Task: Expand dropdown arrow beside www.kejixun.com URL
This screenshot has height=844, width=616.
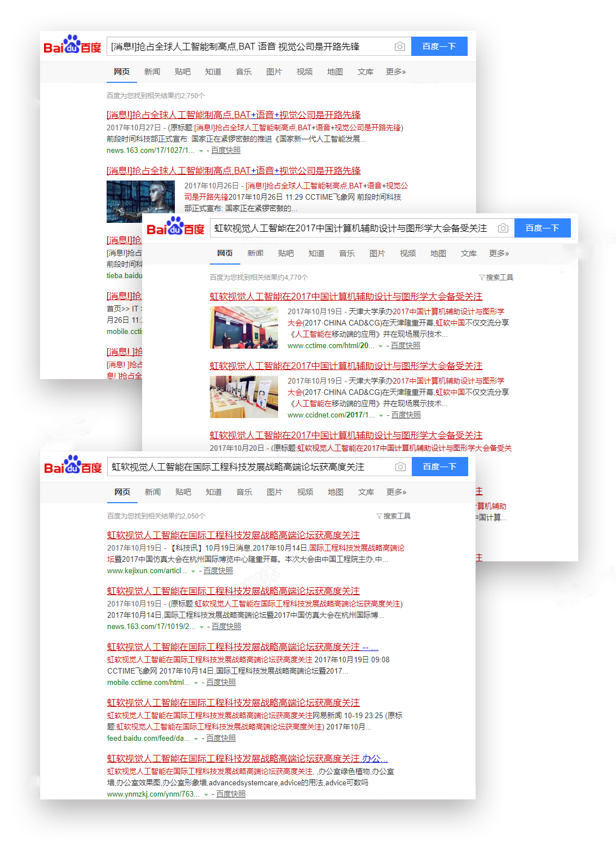Action: 193,572
